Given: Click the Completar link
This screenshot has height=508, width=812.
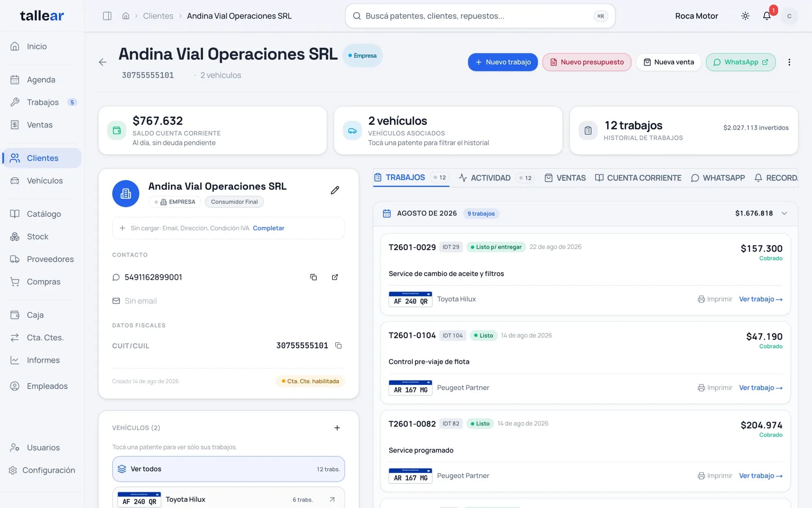Looking at the screenshot, I should [269, 228].
